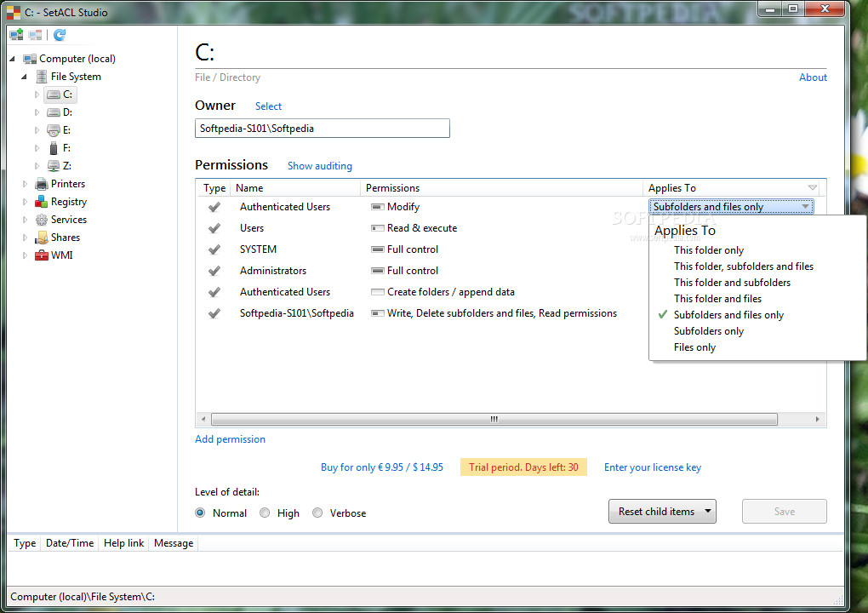
Task: Collapse the File System tree node
Action: 24,77
